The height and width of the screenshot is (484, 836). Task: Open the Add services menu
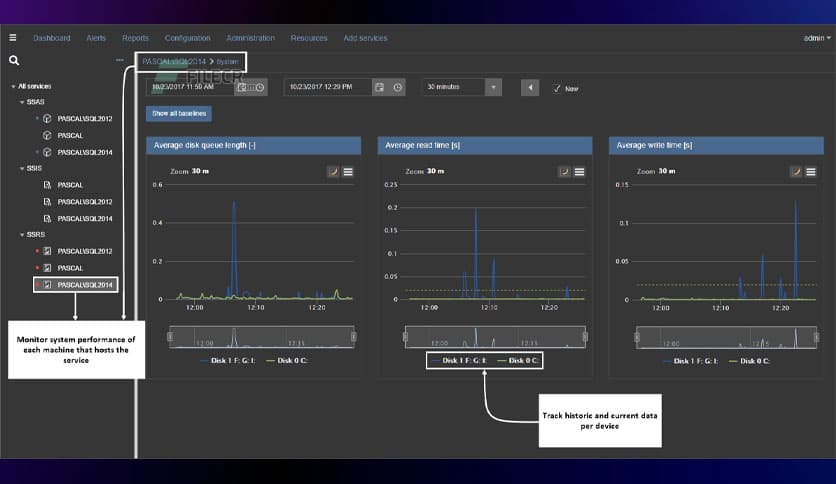[365, 38]
